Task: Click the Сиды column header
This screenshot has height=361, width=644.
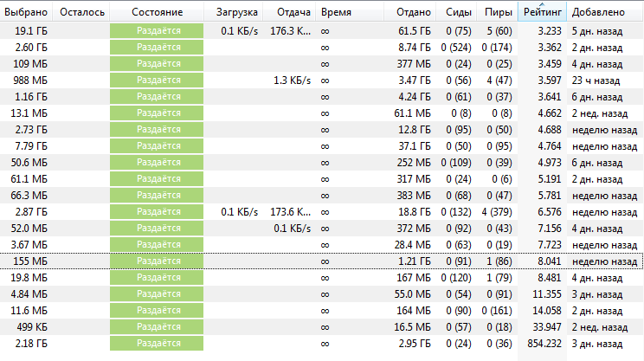Action: tap(459, 12)
